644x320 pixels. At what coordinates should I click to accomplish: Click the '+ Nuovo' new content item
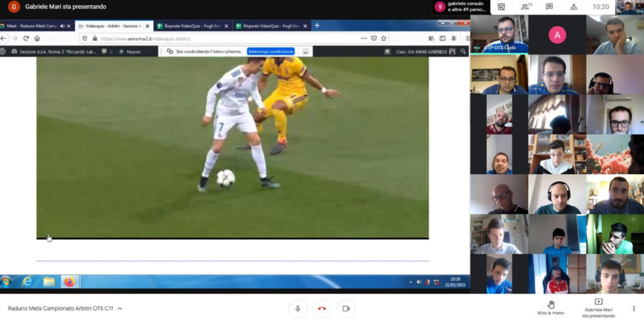(x=130, y=52)
